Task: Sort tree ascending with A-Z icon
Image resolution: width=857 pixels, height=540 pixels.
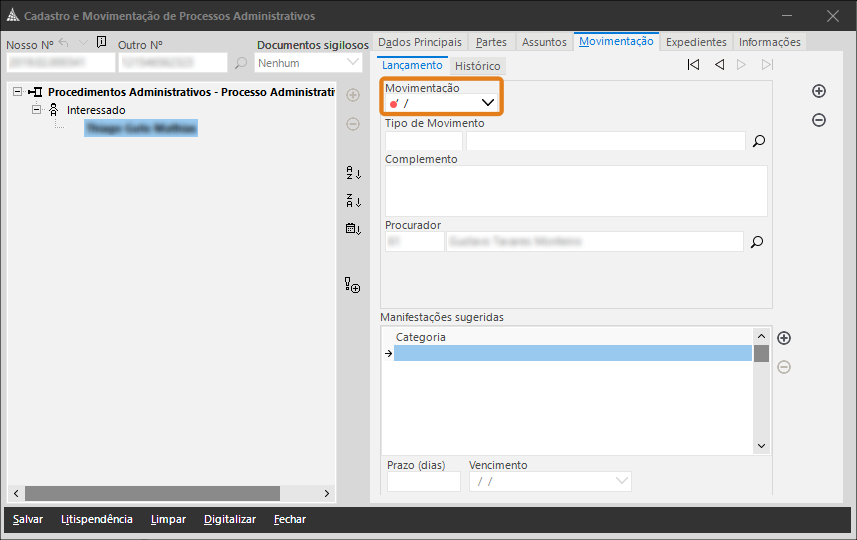Action: 352,173
